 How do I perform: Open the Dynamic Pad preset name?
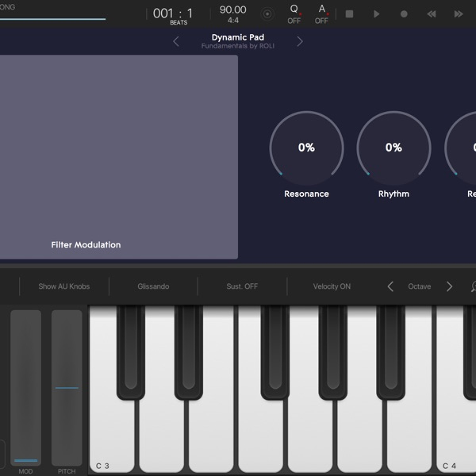(x=238, y=37)
